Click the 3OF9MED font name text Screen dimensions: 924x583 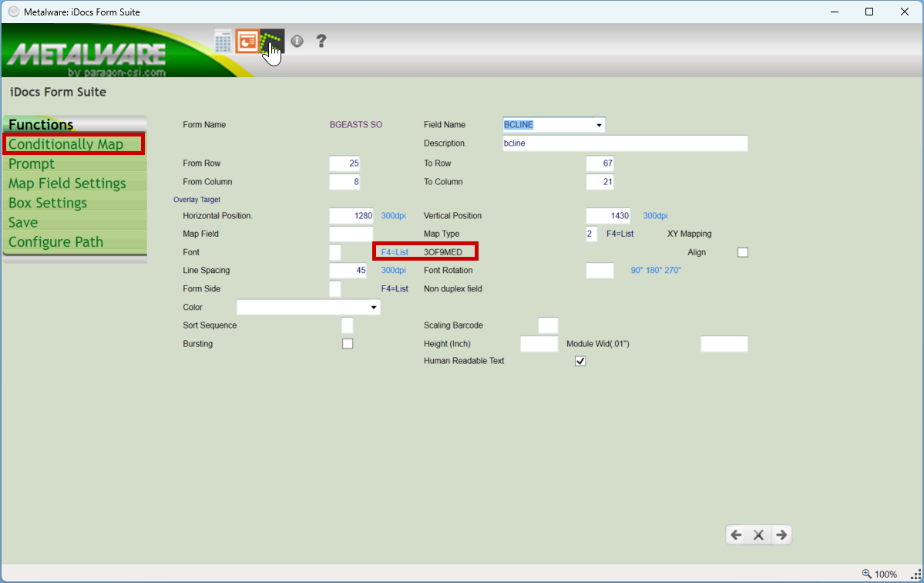click(x=443, y=252)
